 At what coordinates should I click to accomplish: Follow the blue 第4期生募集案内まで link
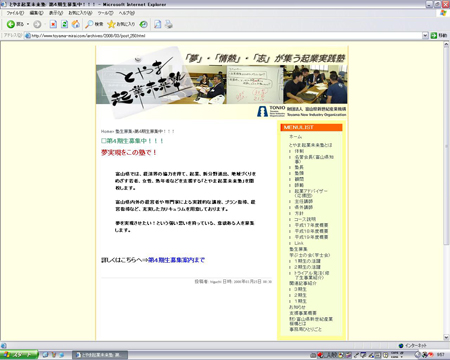pos(176,260)
